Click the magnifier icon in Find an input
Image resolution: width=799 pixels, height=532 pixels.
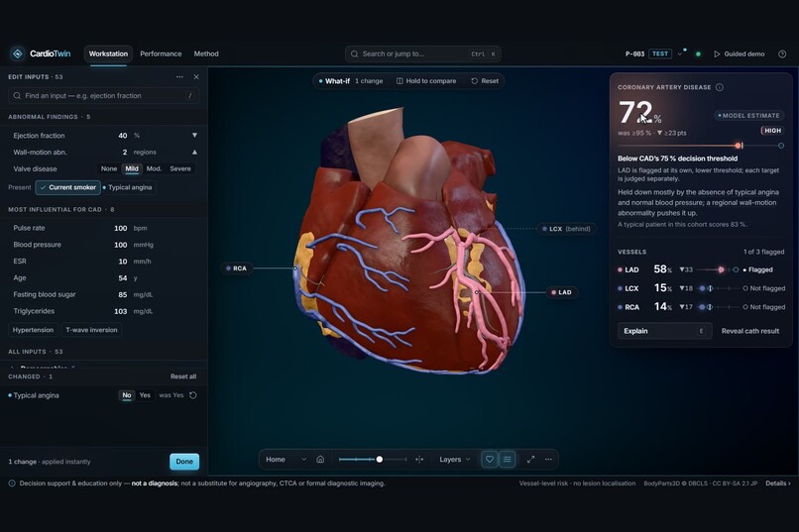click(17, 96)
